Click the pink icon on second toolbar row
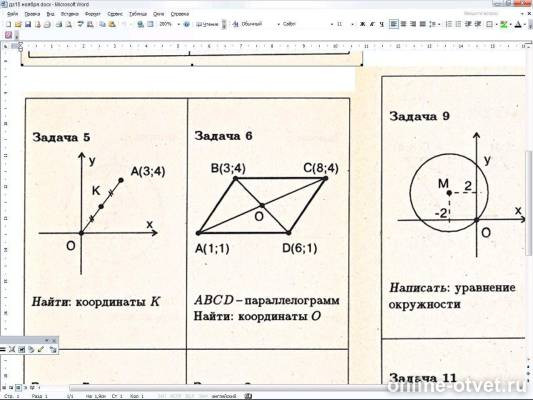The height and width of the screenshot is (400, 533). click(8, 35)
